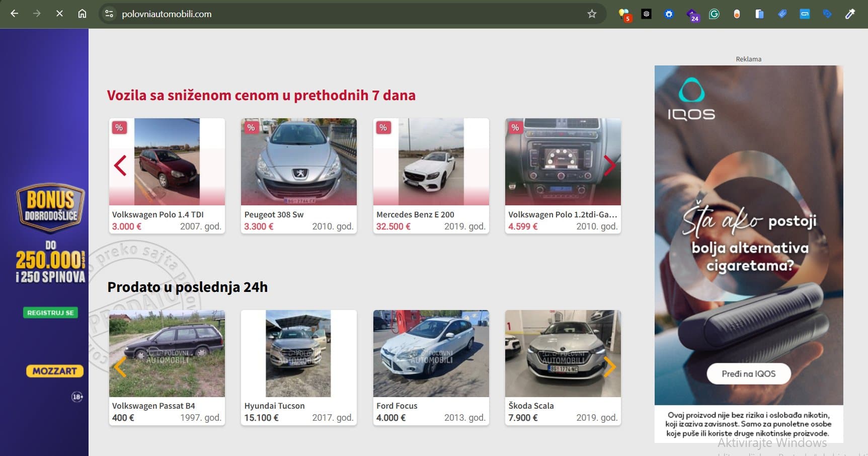
Task: Bookmark this page with the star icon
Action: point(592,14)
